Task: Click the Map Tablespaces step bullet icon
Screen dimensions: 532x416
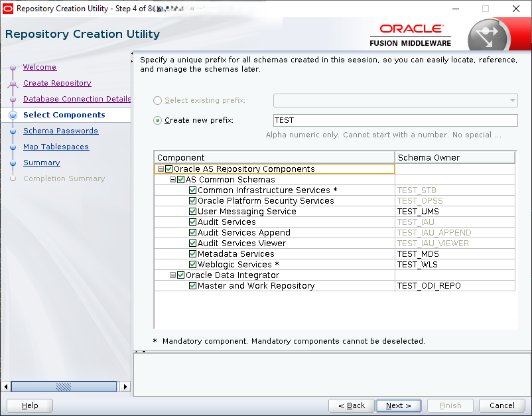Action: pos(13,147)
